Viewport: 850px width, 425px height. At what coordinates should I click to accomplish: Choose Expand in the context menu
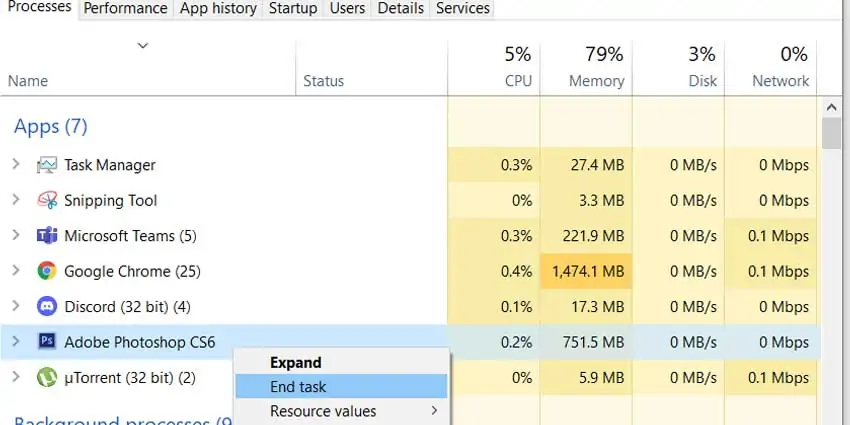[x=342, y=363]
